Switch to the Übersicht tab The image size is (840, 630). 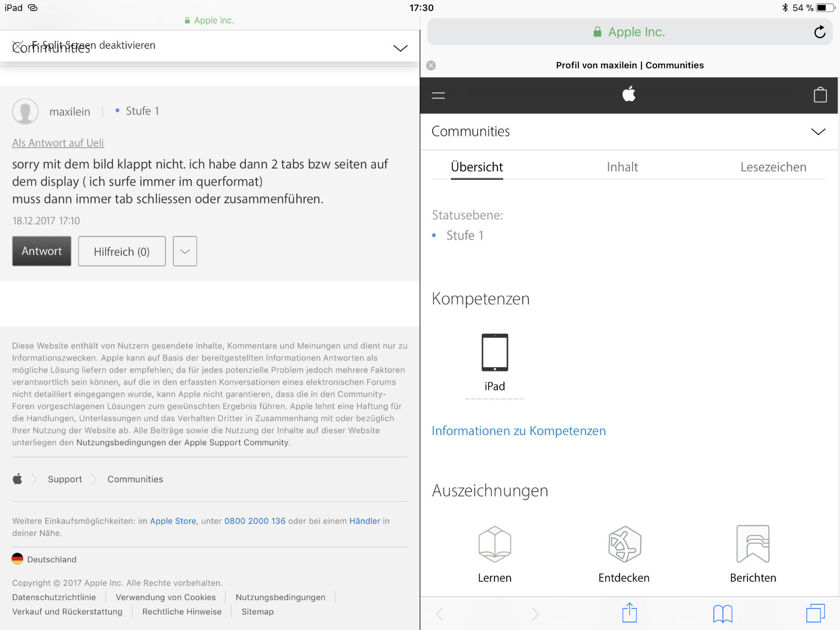[x=477, y=167]
